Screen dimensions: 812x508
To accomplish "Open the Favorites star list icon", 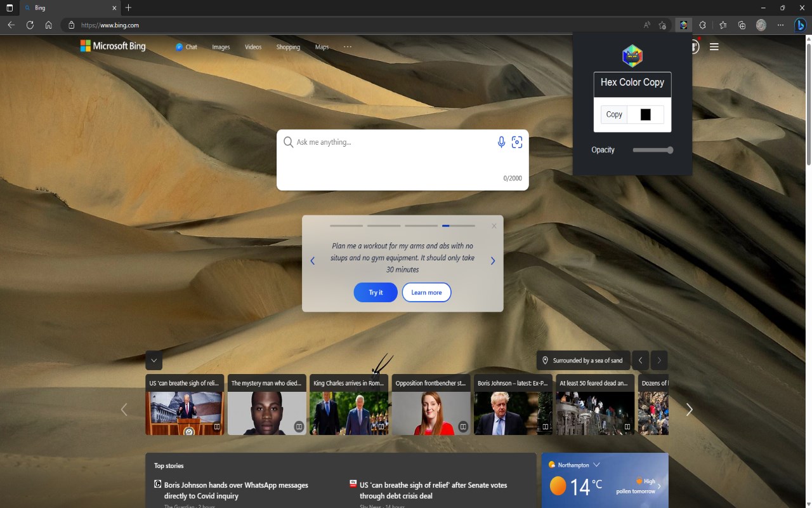I will (x=723, y=25).
